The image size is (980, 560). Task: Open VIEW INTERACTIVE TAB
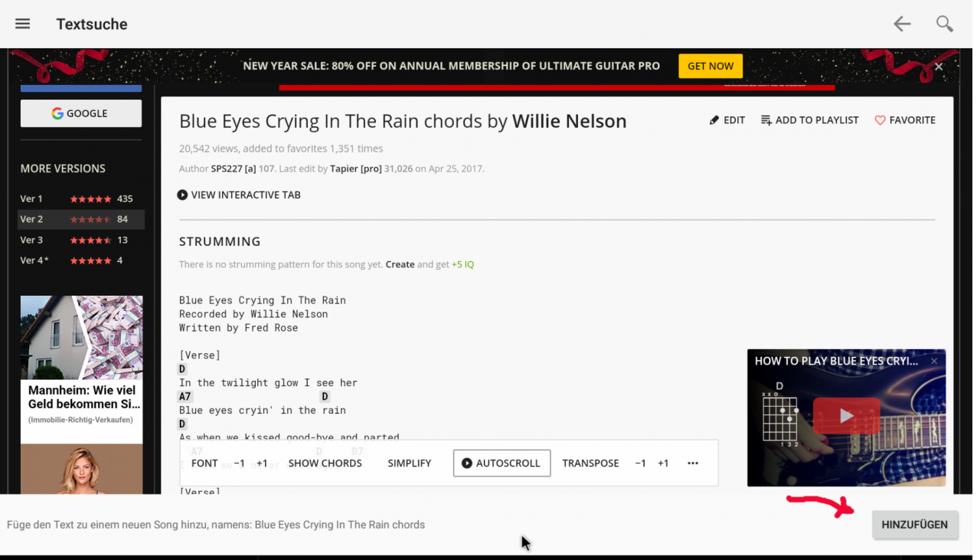pos(239,195)
